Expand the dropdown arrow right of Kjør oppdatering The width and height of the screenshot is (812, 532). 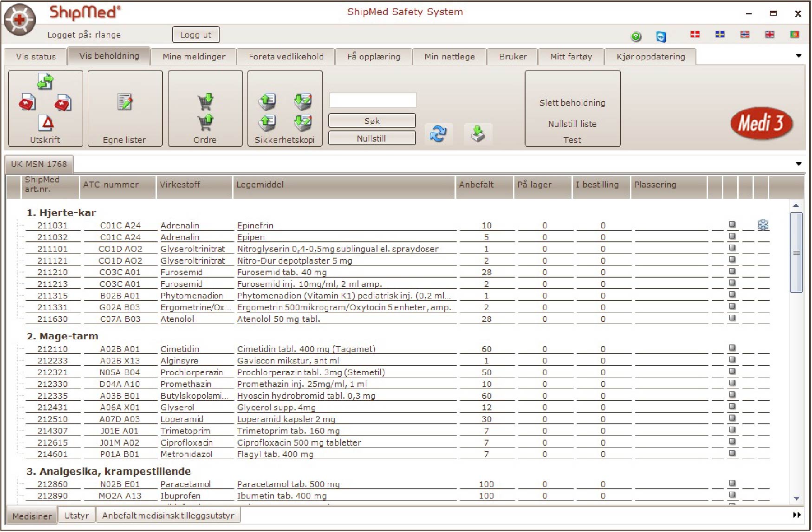(799, 55)
